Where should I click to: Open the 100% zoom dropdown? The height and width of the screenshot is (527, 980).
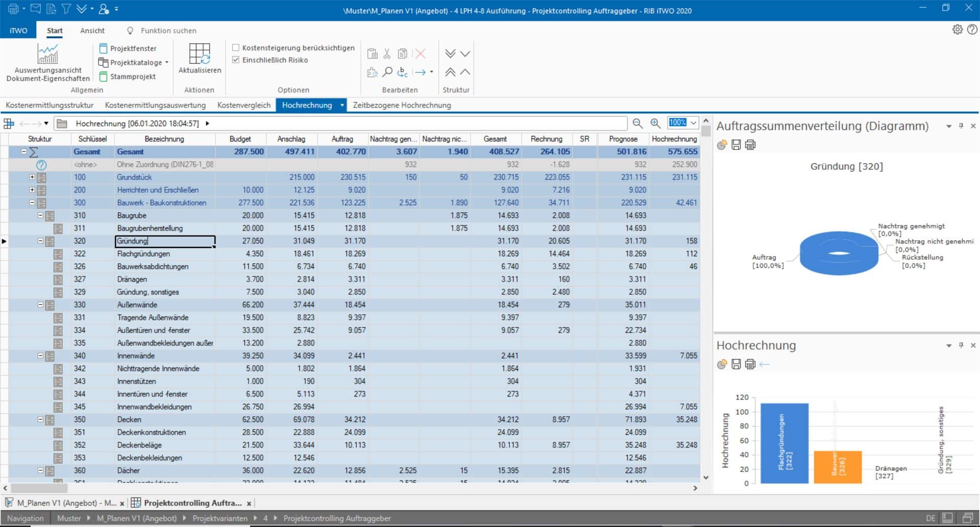693,123
